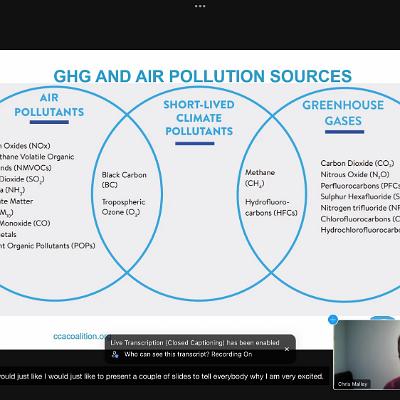Click the 'GREENHOUSE GASES' heading
Image resolution: width=400 pixels, height=400 pixels.
pyautogui.click(x=343, y=113)
